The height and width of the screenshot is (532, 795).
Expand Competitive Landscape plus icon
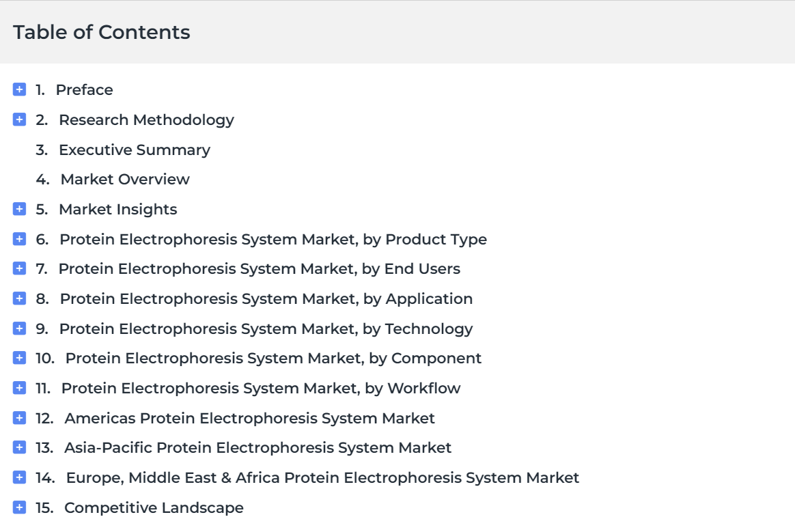19,507
